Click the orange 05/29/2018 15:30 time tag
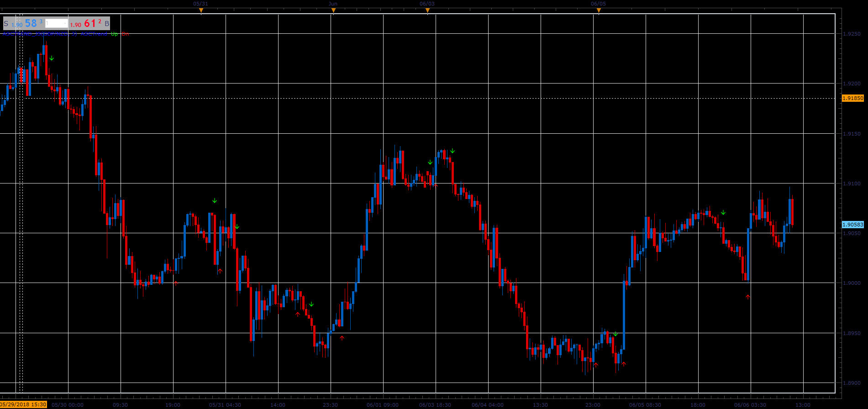868x409 pixels. tap(23, 404)
